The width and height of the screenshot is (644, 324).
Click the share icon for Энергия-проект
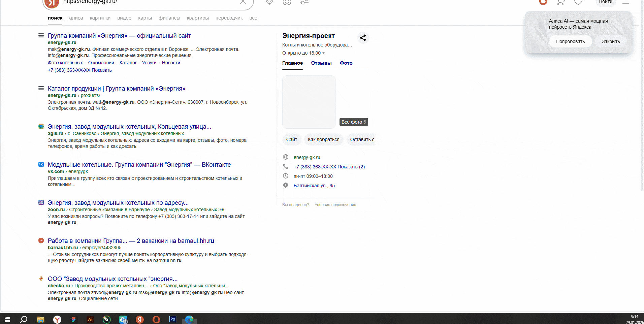[363, 38]
